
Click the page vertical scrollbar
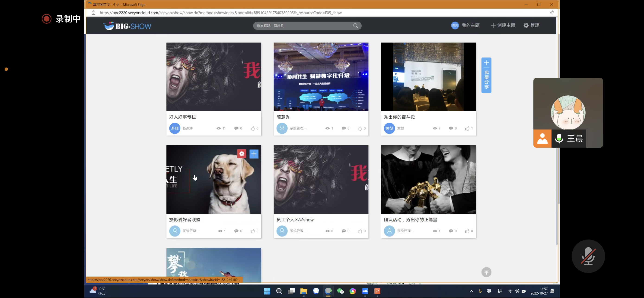(557, 140)
